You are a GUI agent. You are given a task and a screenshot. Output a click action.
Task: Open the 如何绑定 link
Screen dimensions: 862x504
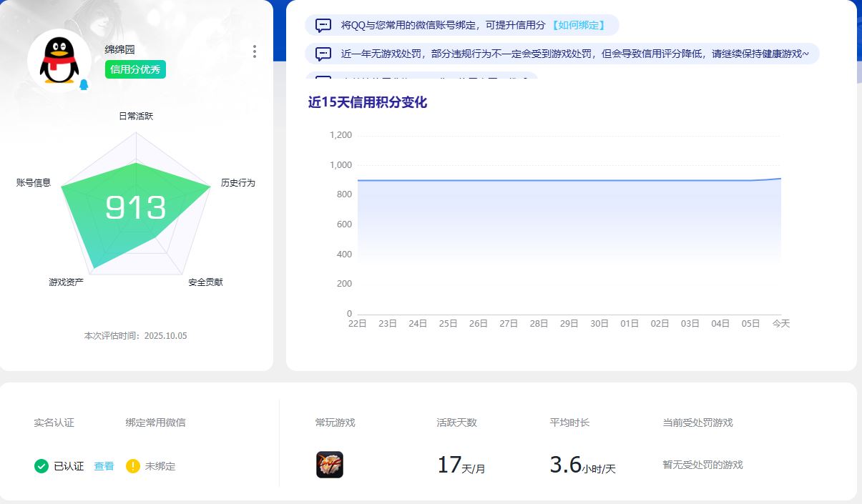[578, 25]
